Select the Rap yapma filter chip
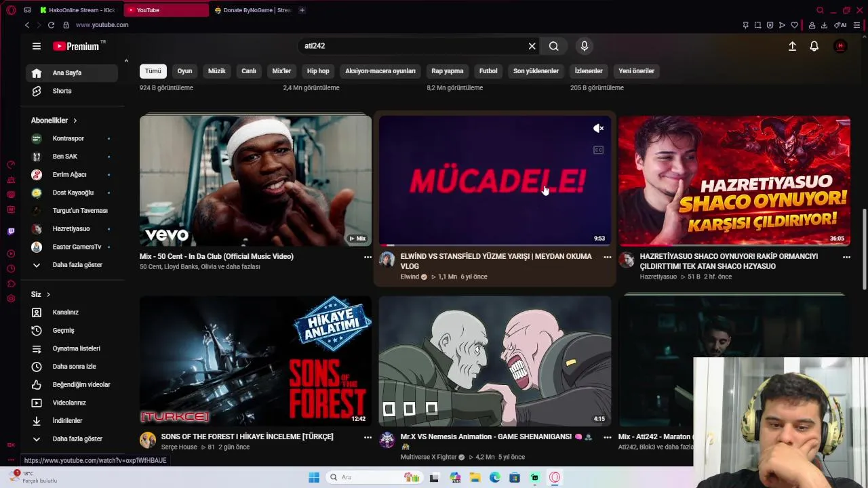The image size is (868, 488). pos(448,70)
